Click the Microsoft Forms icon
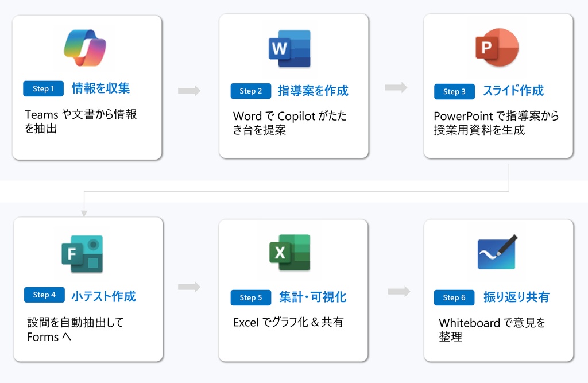 click(x=82, y=254)
